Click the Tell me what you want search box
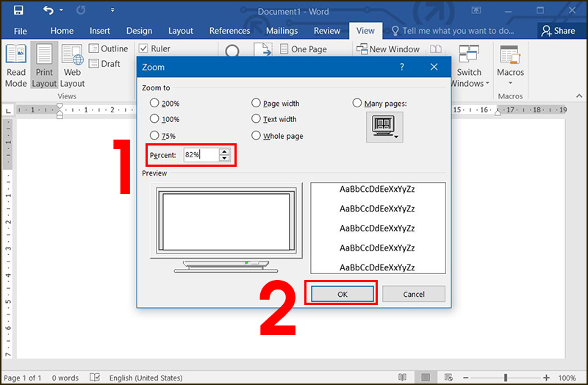This screenshot has height=385, width=588. (452, 31)
